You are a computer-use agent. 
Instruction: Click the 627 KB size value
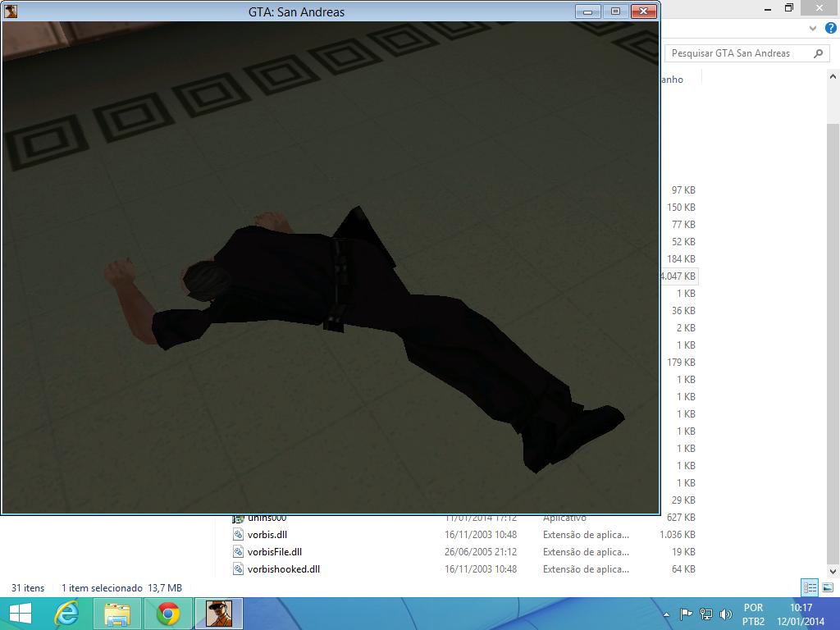[x=681, y=518]
